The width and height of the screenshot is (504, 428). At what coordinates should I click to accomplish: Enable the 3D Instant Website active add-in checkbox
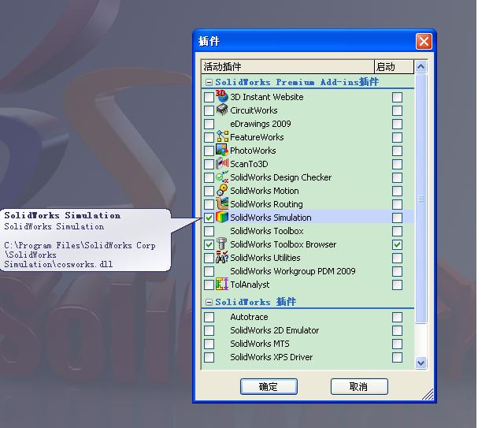click(x=209, y=97)
